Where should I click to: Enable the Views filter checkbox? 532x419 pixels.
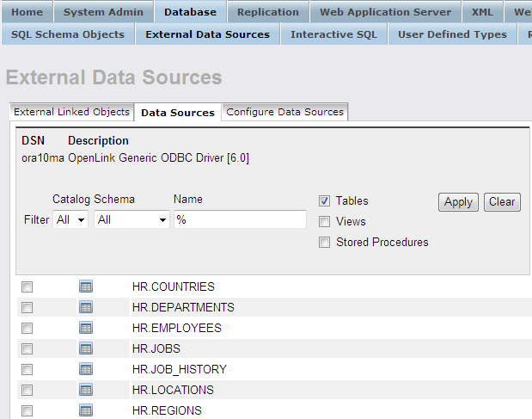(x=325, y=221)
